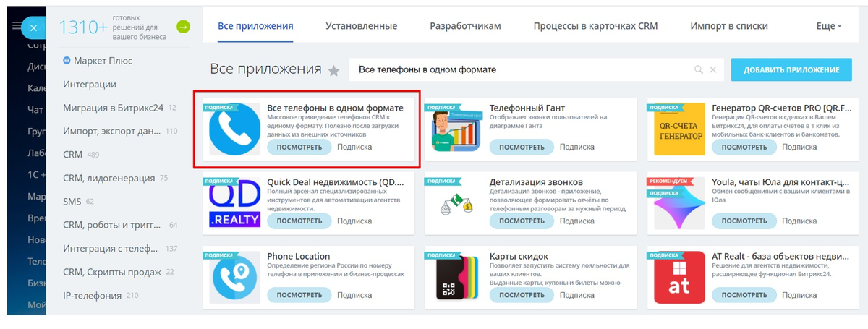868x329 pixels.
Task: Click the green arrow in the 1310+ banner
Action: (x=184, y=27)
